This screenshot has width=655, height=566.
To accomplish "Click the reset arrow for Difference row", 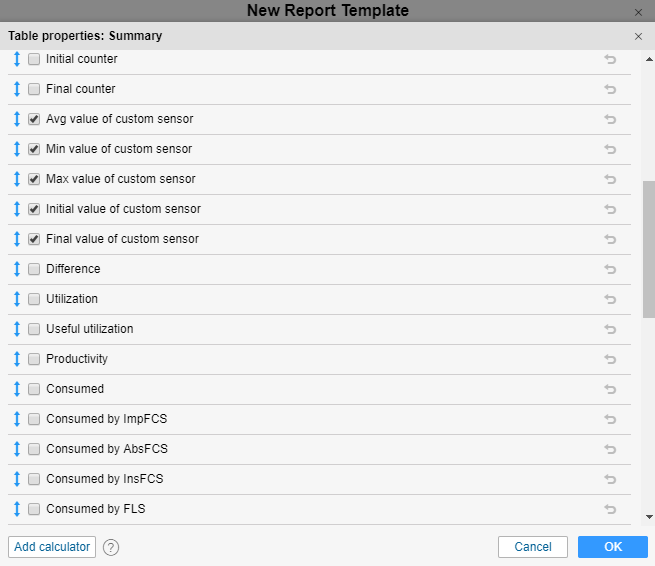I will click(x=610, y=269).
